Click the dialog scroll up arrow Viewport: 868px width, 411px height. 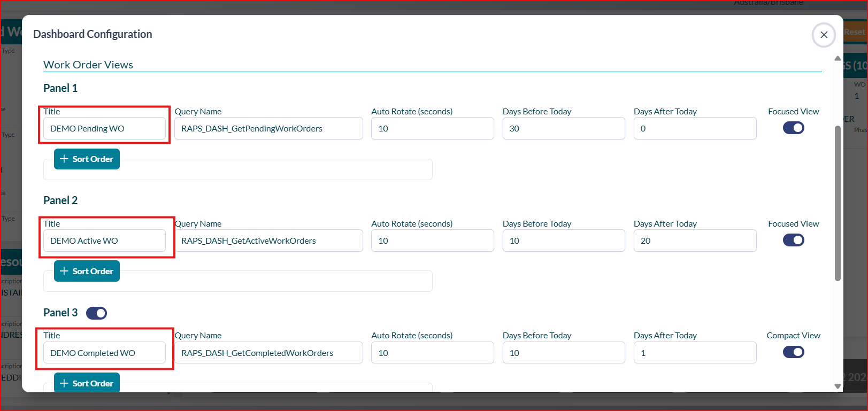click(x=838, y=58)
